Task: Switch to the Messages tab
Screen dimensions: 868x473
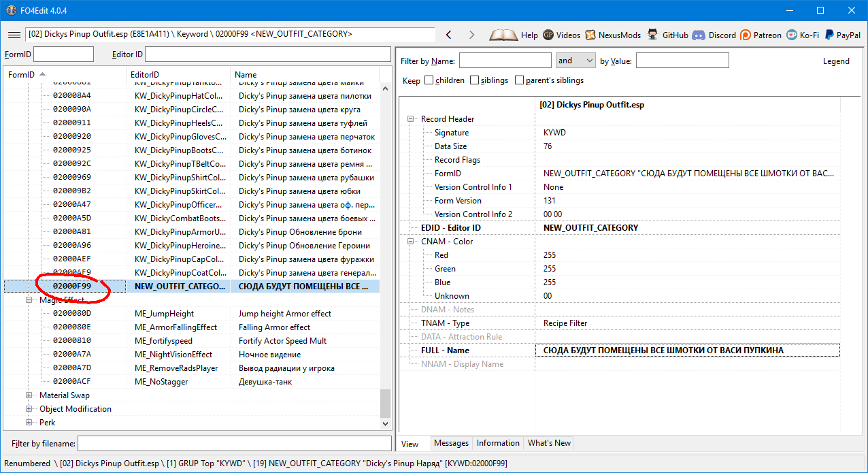Action: (x=451, y=443)
